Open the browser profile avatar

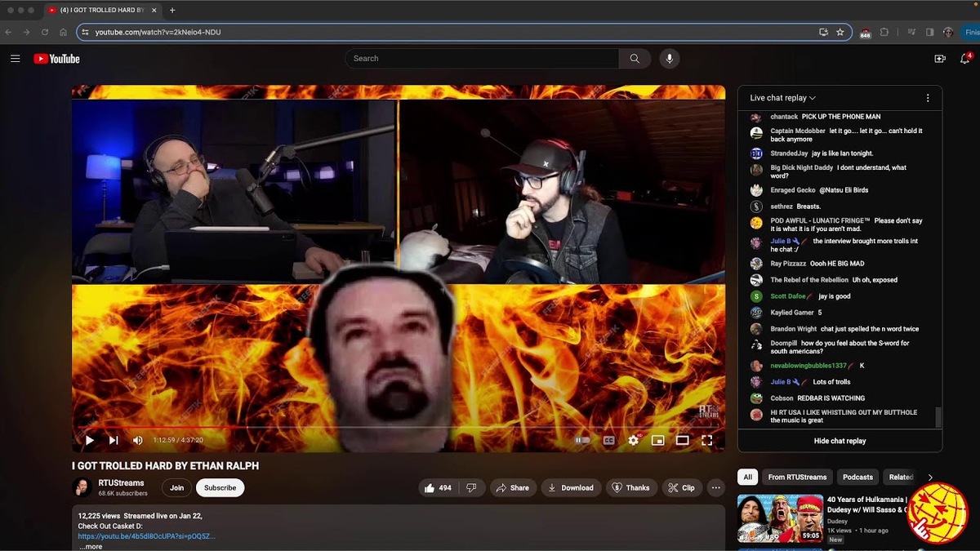tap(948, 32)
